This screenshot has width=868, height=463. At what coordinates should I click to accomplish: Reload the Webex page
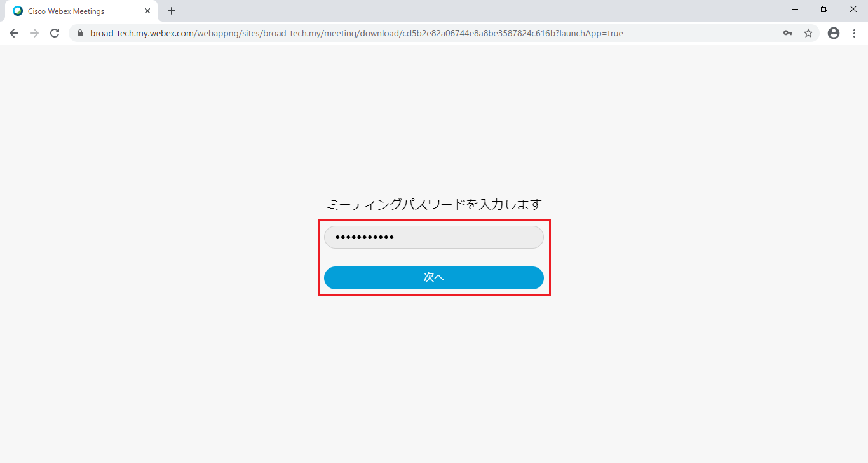[x=55, y=33]
